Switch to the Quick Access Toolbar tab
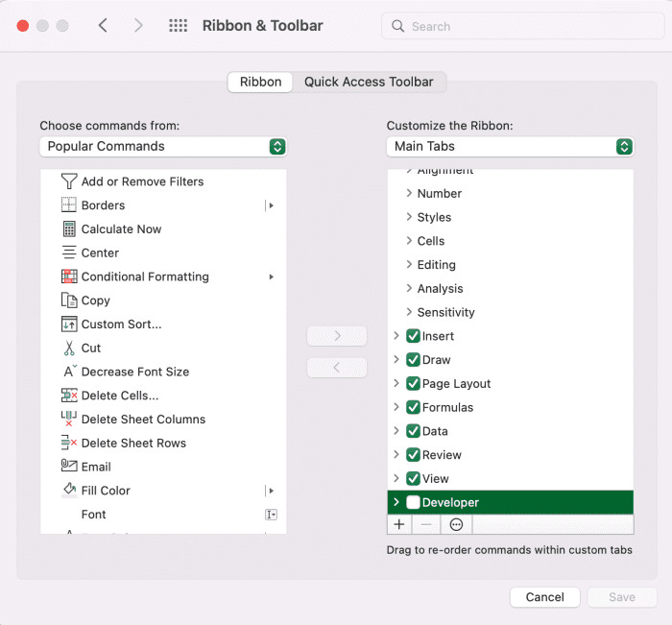The width and height of the screenshot is (672, 625). point(369,82)
